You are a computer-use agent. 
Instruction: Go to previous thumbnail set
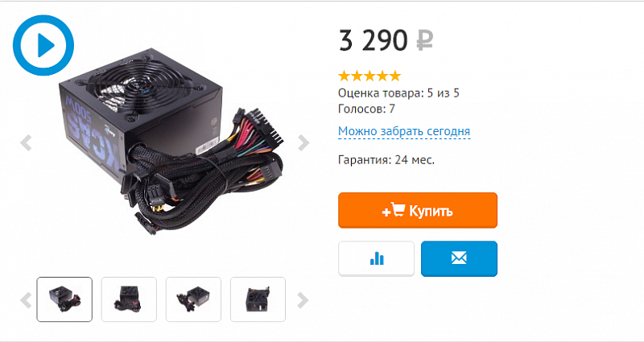coord(26,300)
